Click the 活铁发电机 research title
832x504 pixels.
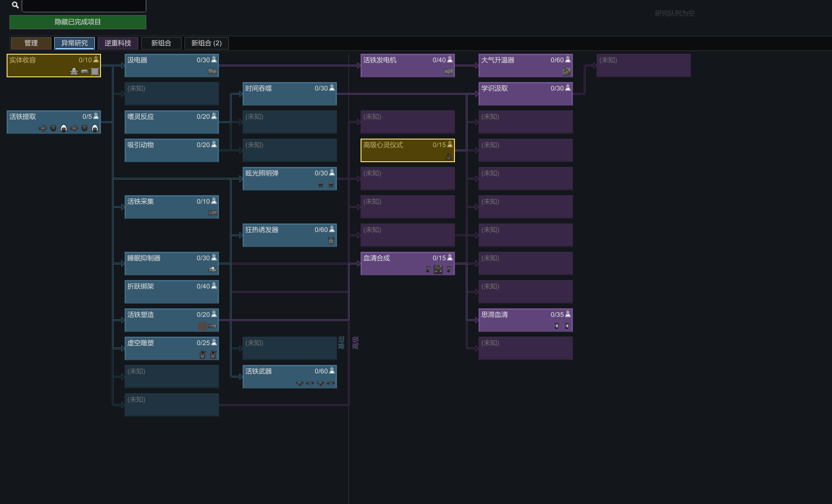(x=380, y=60)
